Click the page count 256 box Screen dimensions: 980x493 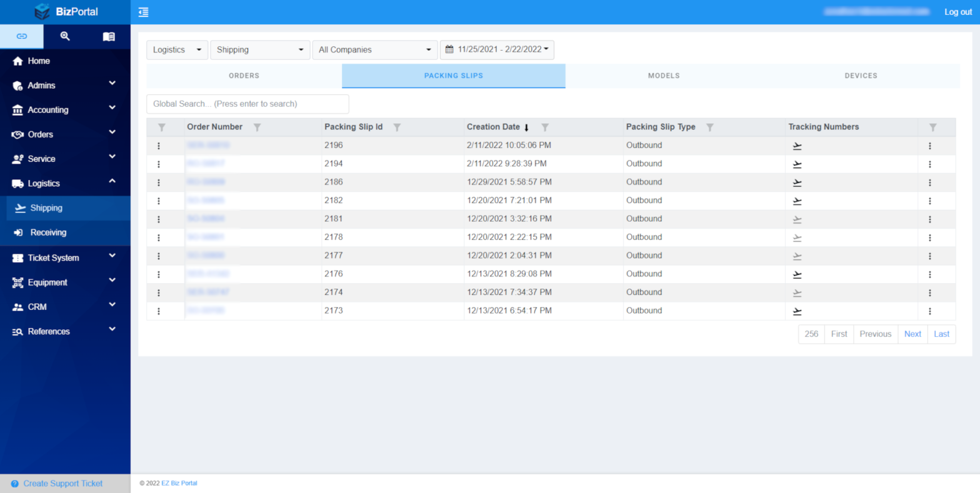pos(812,334)
